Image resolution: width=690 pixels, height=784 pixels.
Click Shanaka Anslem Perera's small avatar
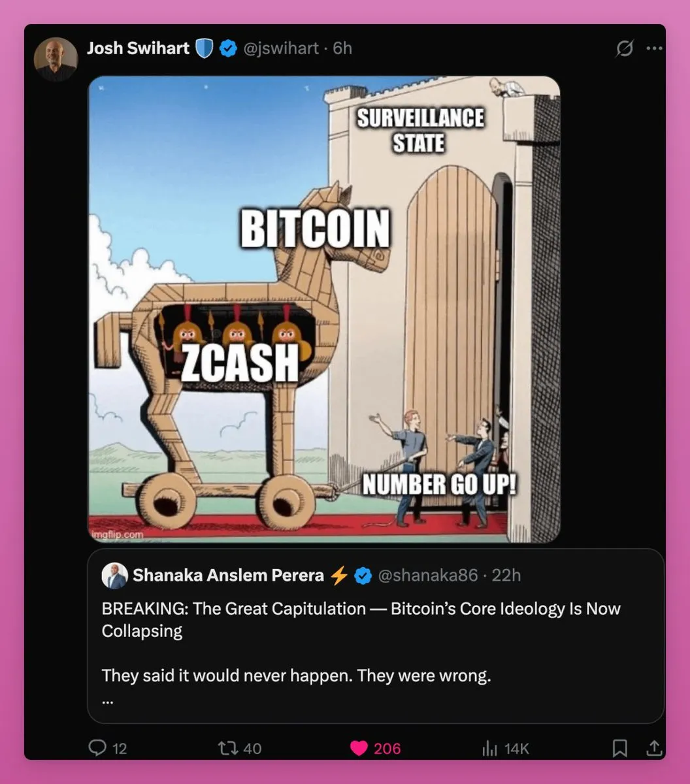[x=114, y=576]
